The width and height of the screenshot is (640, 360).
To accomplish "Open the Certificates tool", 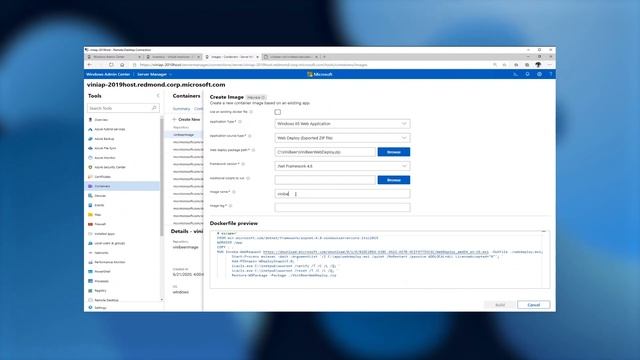I will pos(122,177).
